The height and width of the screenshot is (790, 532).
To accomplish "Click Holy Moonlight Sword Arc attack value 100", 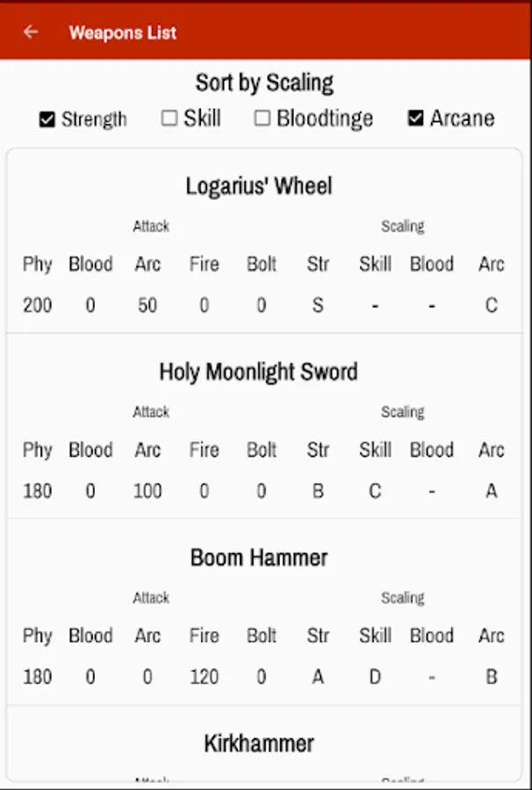I will click(147, 492).
